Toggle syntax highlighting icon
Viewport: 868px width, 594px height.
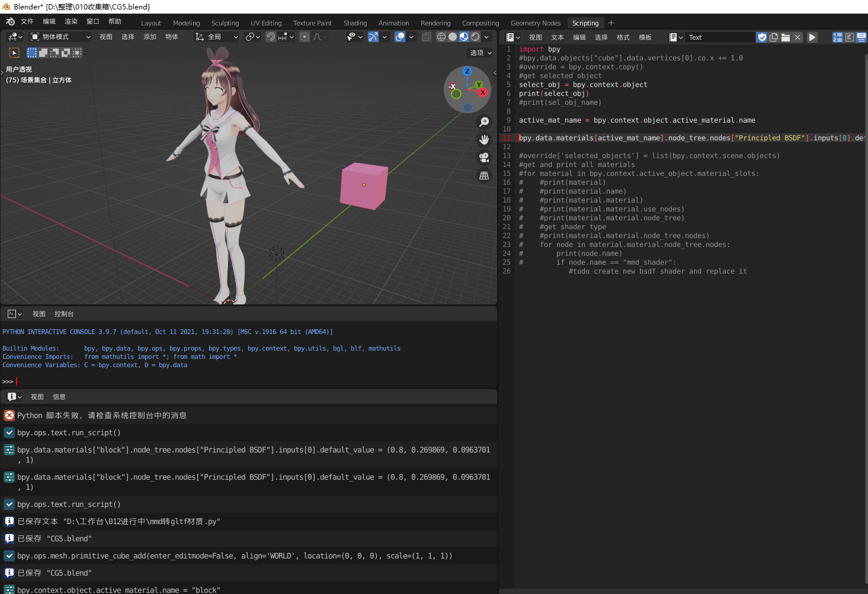[x=861, y=37]
